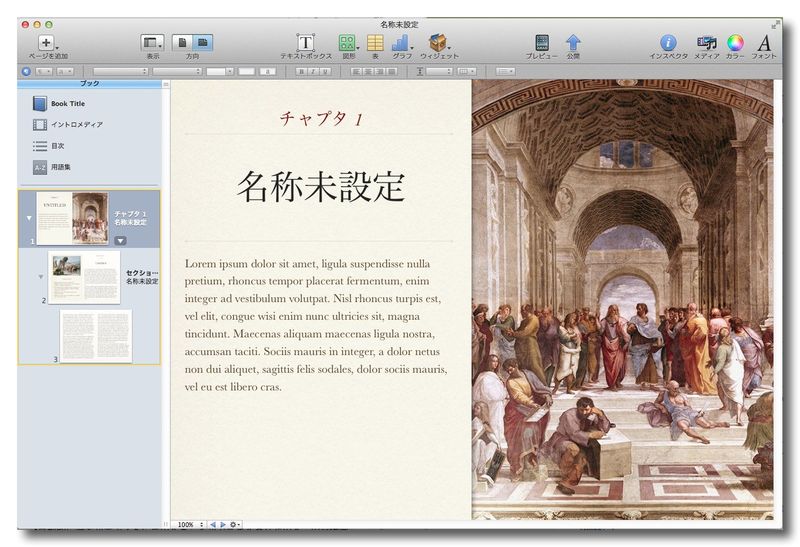Open the chapter 1 action dropdown arrow
Viewport: 800px width, 547px height.
click(120, 240)
